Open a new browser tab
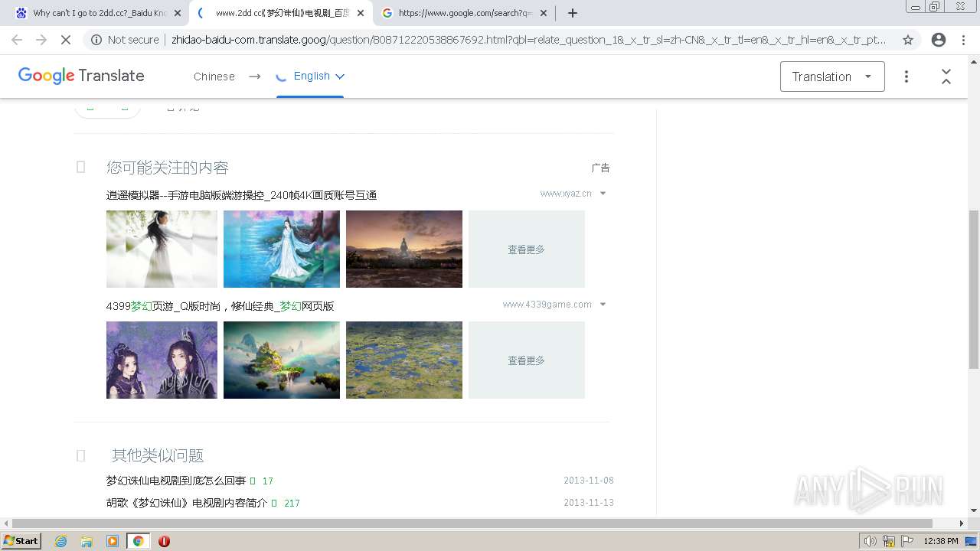 click(573, 13)
